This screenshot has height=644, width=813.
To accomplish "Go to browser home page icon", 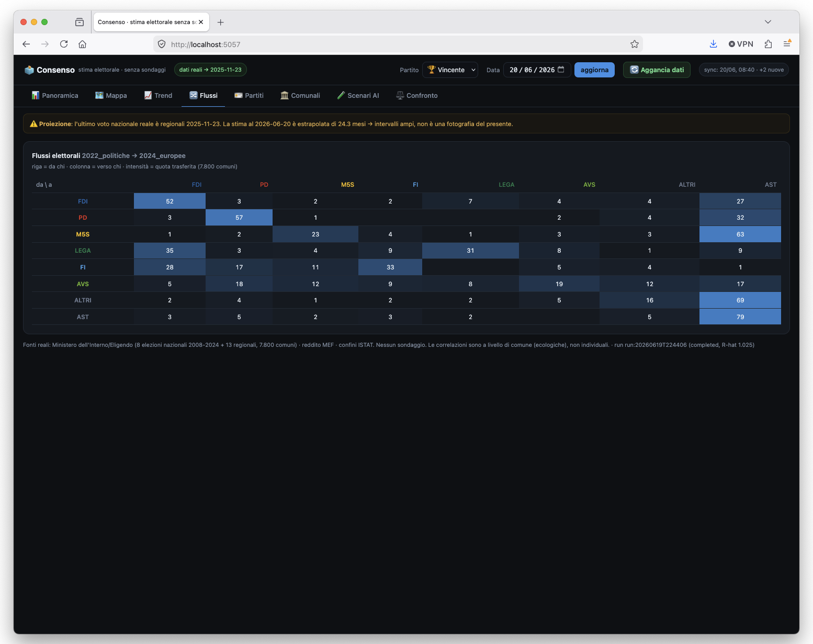I will 83,44.
